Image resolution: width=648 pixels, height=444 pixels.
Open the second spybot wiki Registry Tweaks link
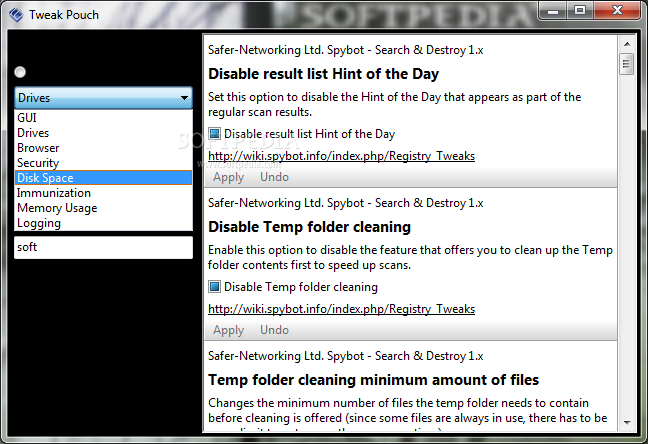click(341, 309)
